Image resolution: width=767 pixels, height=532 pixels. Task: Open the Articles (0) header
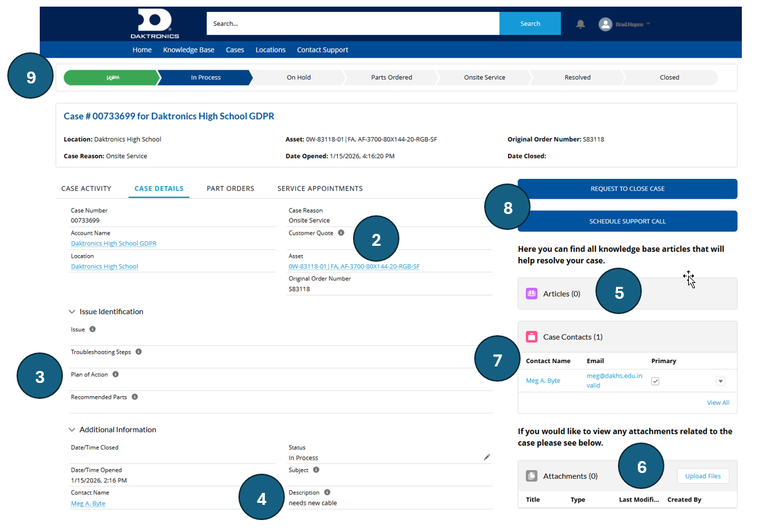pyautogui.click(x=562, y=293)
